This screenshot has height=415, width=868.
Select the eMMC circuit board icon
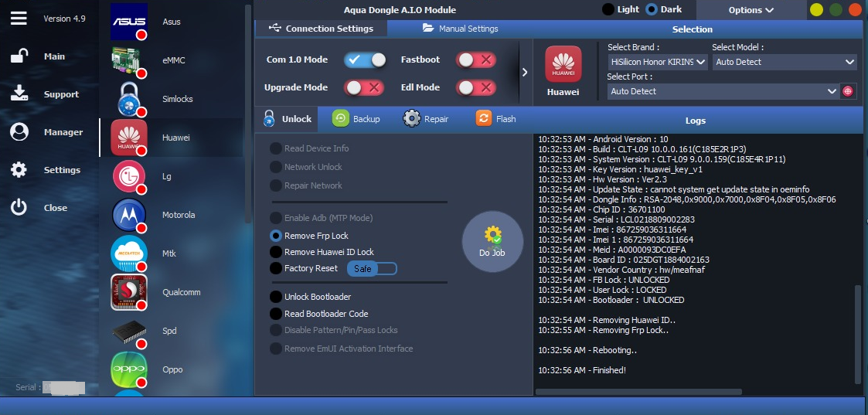tap(129, 60)
